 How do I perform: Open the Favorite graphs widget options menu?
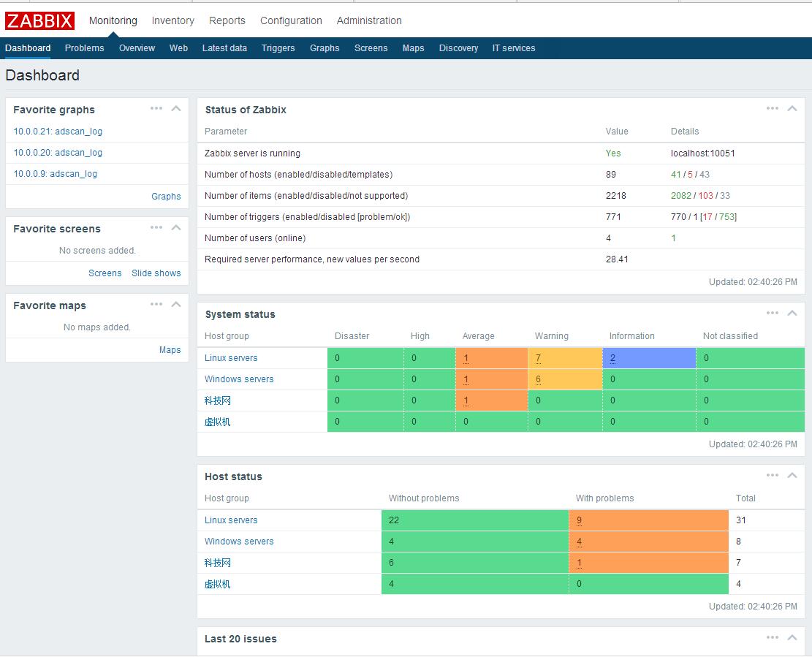point(156,108)
